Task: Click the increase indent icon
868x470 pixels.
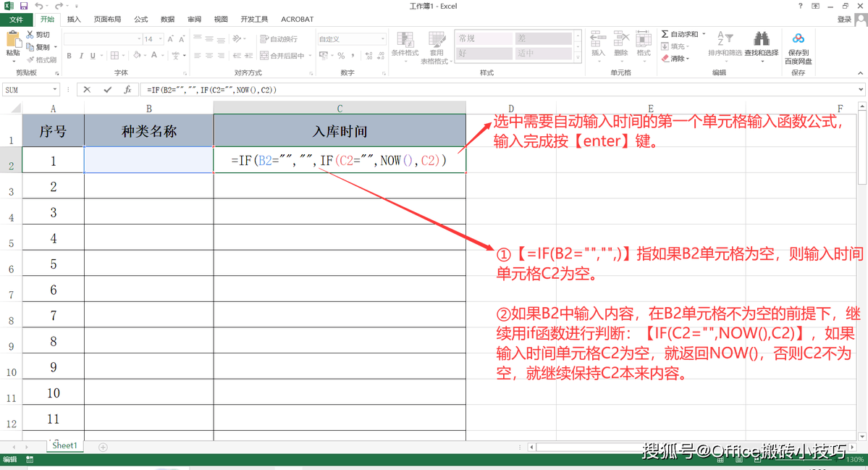Action: coord(248,55)
